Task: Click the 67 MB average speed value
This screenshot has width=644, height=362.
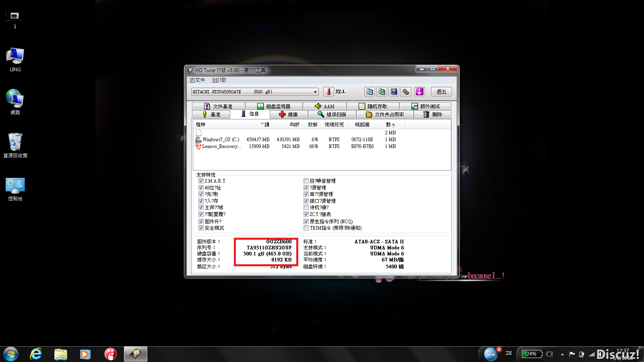Action: coord(392,260)
